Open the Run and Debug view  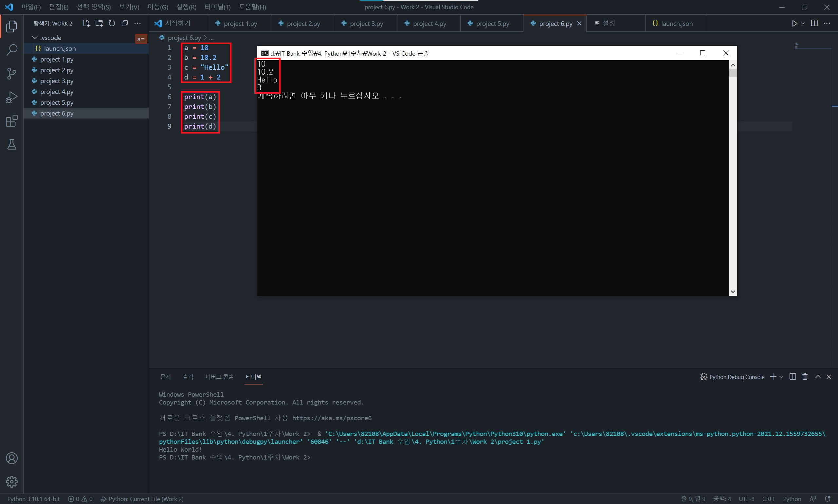(x=11, y=97)
